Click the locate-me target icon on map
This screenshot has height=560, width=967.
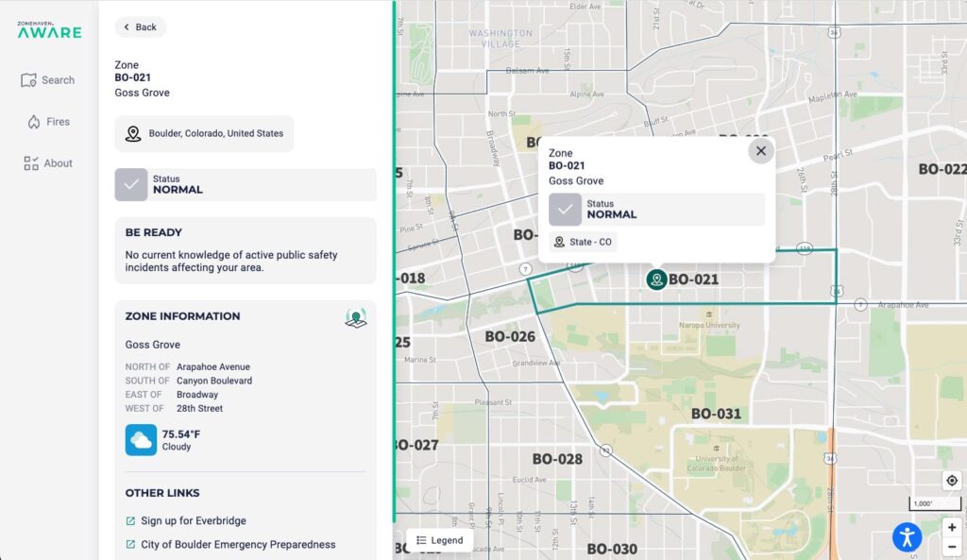(952, 481)
